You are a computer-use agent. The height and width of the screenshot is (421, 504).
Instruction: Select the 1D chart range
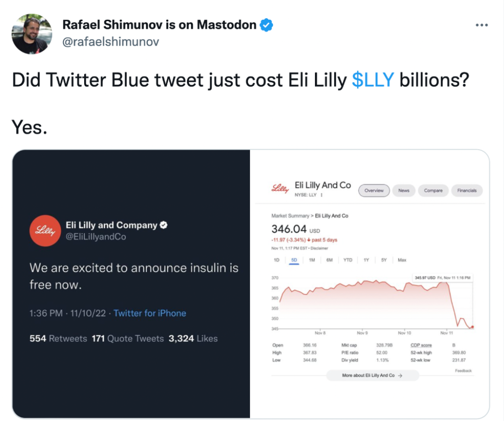pos(276,260)
